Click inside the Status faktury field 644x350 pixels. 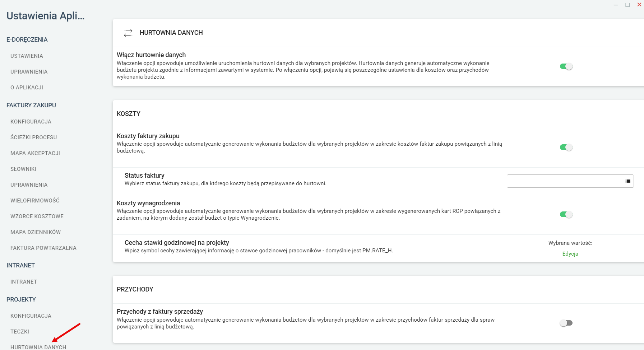[x=564, y=181]
